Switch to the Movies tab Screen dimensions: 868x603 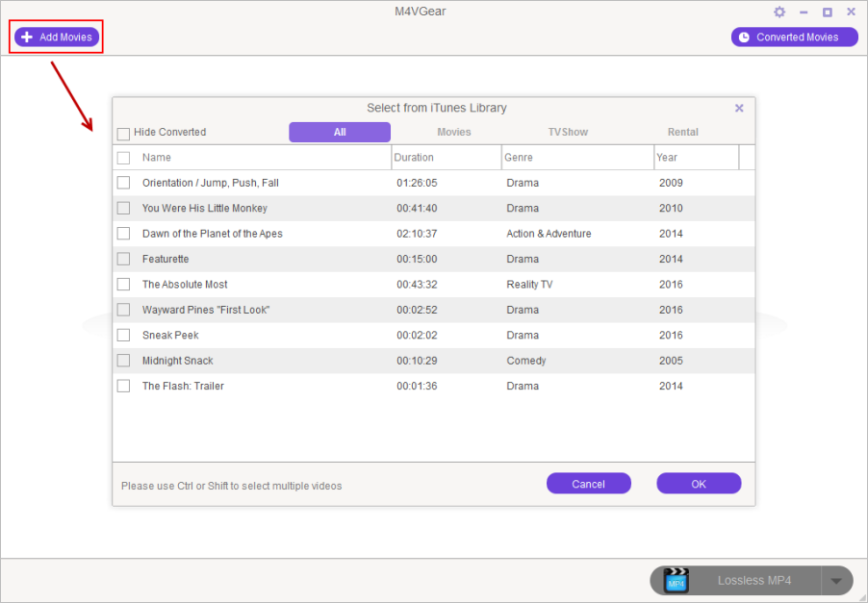pyautogui.click(x=454, y=132)
